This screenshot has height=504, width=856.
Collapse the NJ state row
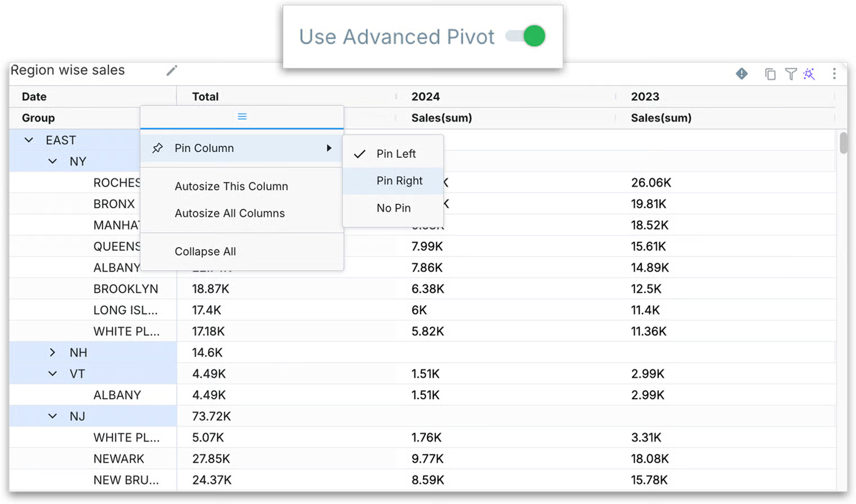click(52, 416)
